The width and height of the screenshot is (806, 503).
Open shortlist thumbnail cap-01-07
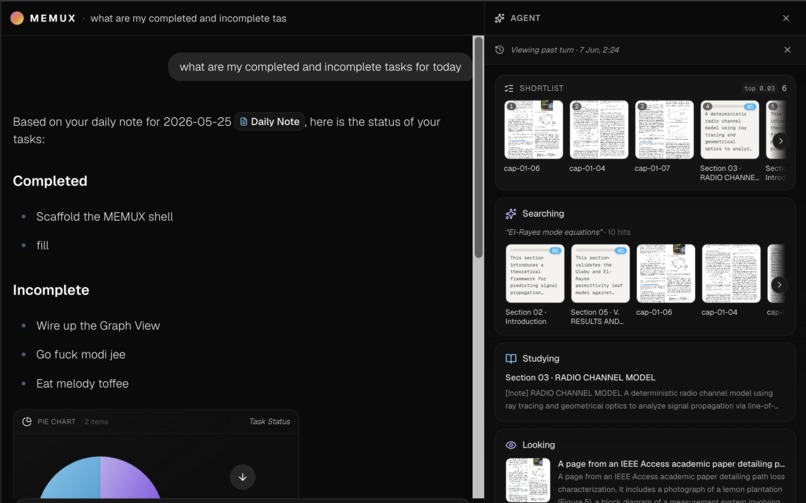[664, 129]
